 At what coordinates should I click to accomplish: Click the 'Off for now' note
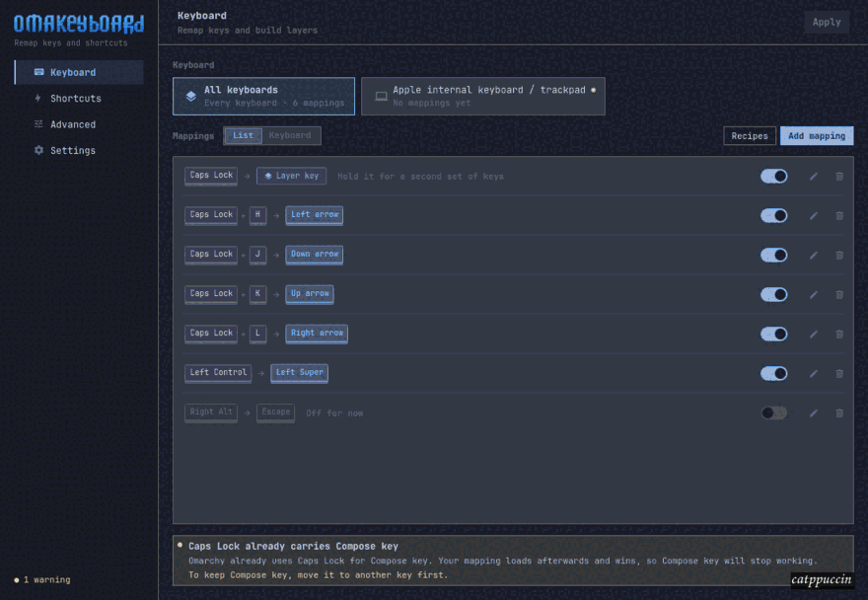pos(334,413)
